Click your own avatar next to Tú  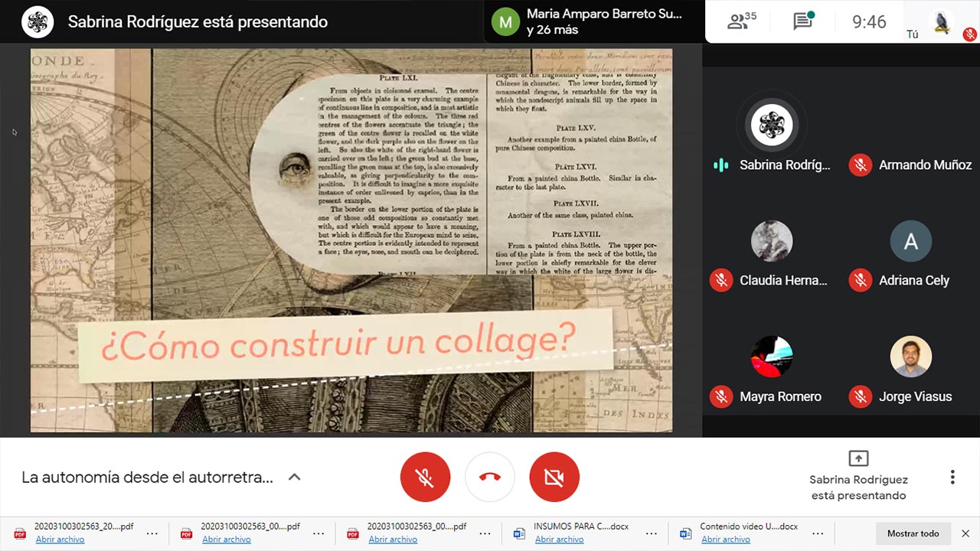point(942,21)
